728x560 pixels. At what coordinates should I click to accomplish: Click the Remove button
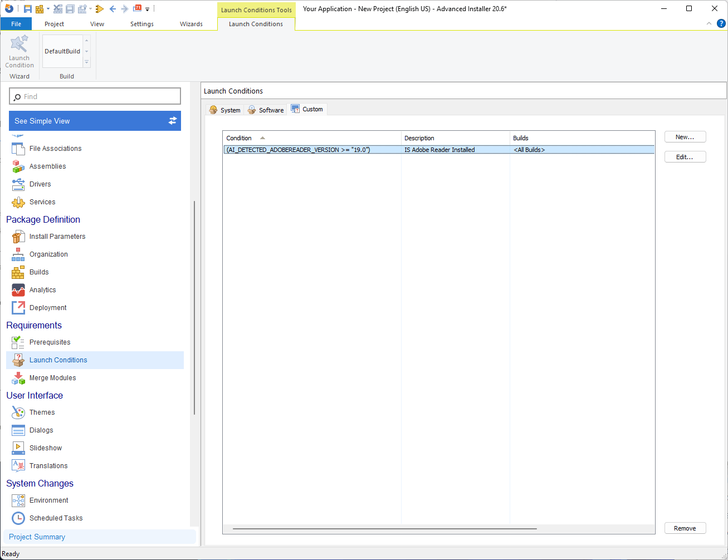685,528
